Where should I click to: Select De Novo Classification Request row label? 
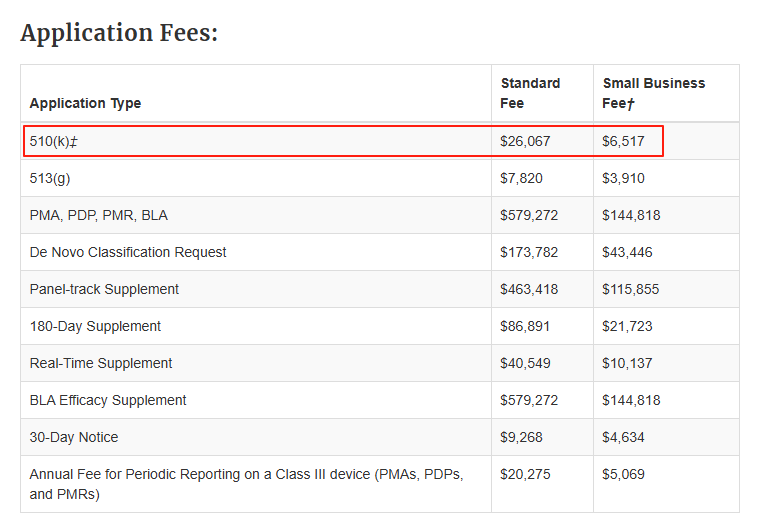(128, 252)
